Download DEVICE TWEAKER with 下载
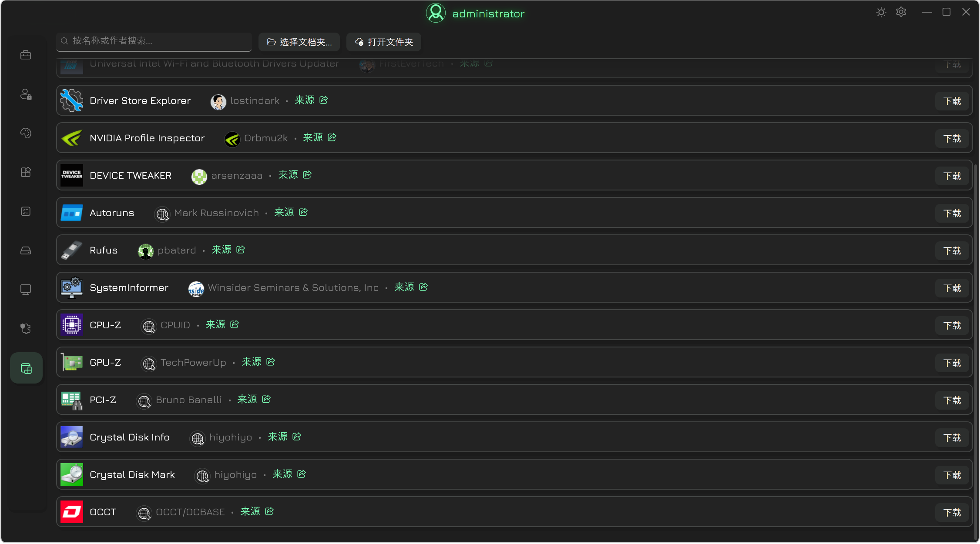The image size is (980, 544). 952,176
